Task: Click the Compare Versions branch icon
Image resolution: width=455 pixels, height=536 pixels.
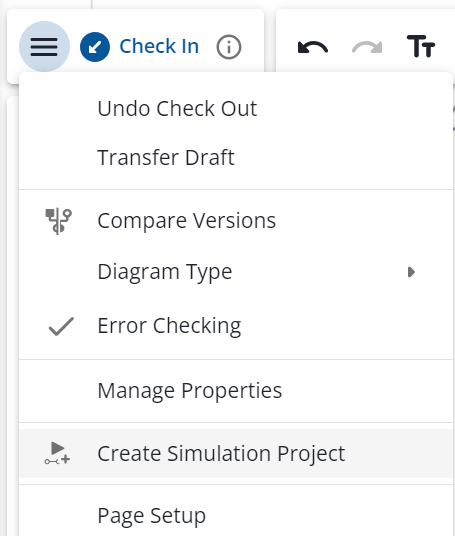Action: click(58, 221)
